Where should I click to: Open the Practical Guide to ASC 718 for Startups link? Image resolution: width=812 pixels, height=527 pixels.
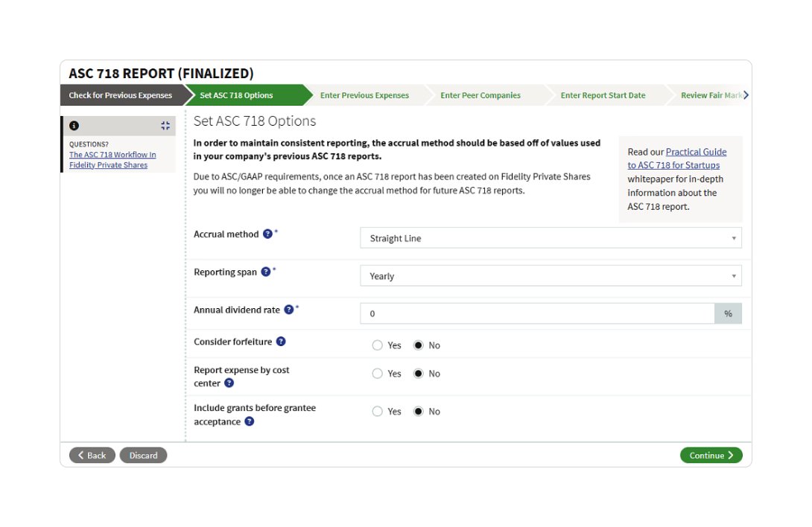677,159
